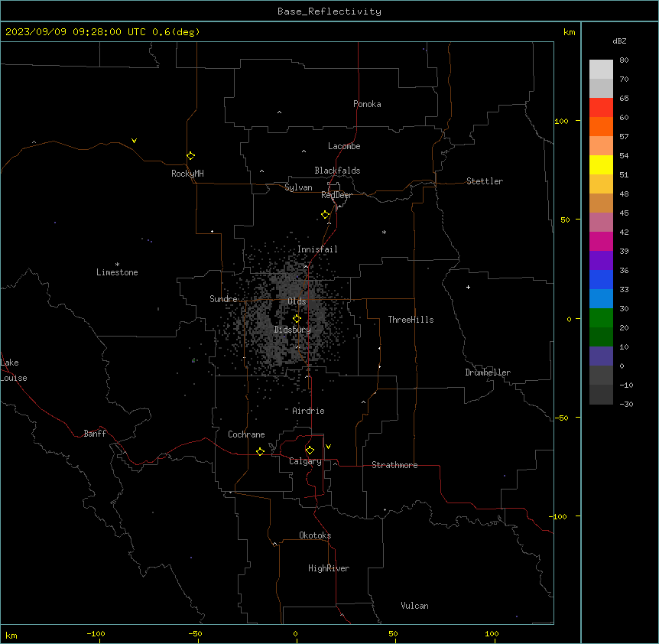Pick the red 60-65 dBZ legend swatch
The height and width of the screenshot is (644, 659).
[x=601, y=108]
